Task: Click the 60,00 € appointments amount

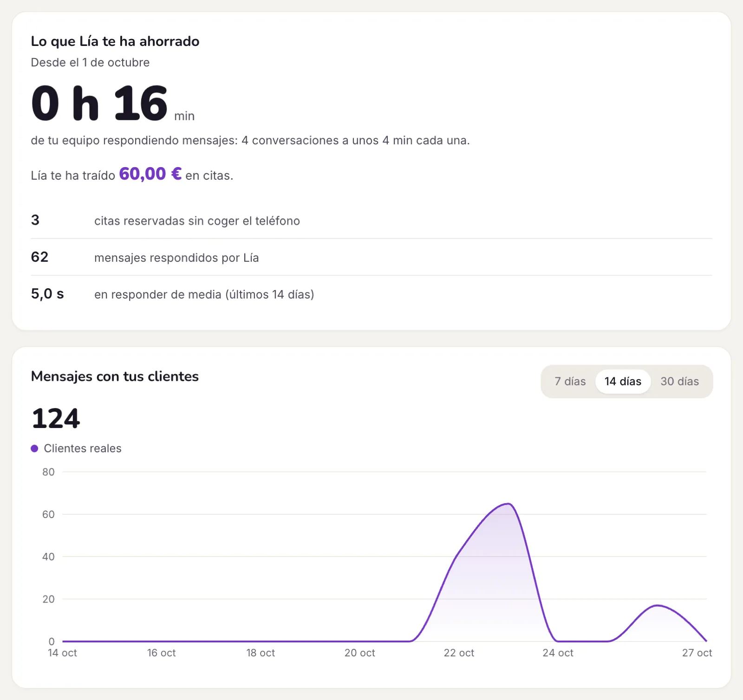Action: (150, 174)
